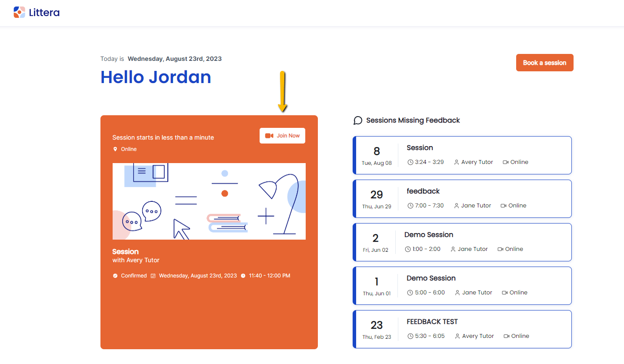Screen dimensions: 624x364
Task: Click the clock icon beside 11:40 - 12:00 PM
Action: pos(243,276)
